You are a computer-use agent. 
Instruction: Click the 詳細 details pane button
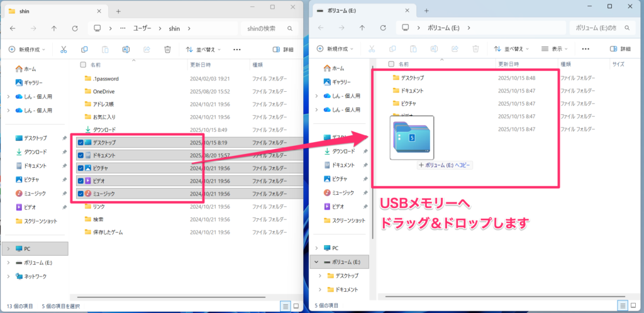tap(283, 50)
